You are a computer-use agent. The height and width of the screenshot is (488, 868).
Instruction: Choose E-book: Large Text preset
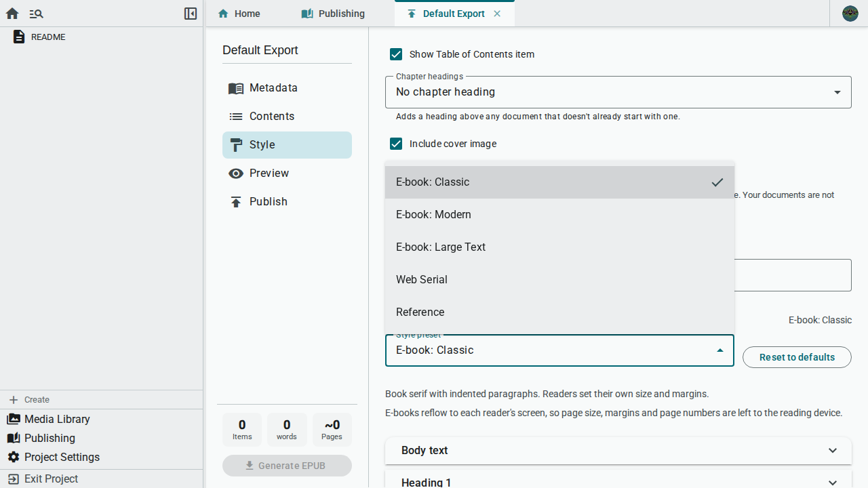coord(559,247)
